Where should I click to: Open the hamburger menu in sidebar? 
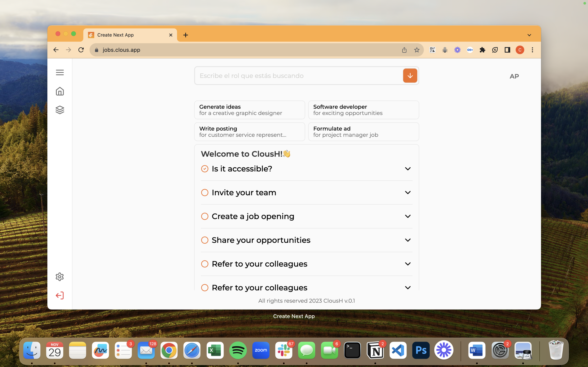(60, 72)
